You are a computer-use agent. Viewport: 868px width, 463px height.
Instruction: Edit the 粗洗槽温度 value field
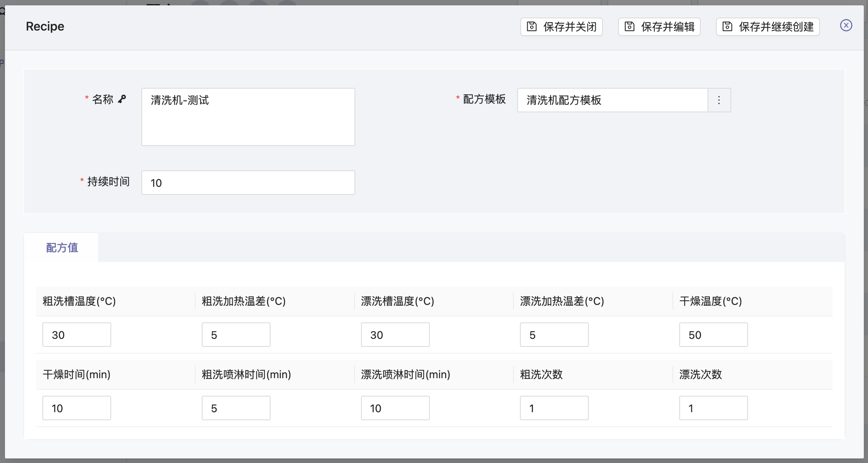point(77,335)
